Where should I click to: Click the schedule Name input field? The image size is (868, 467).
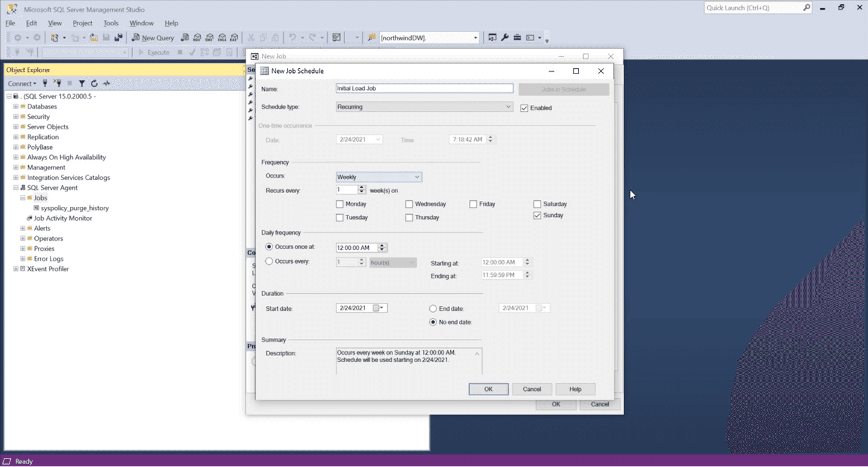tap(424, 88)
